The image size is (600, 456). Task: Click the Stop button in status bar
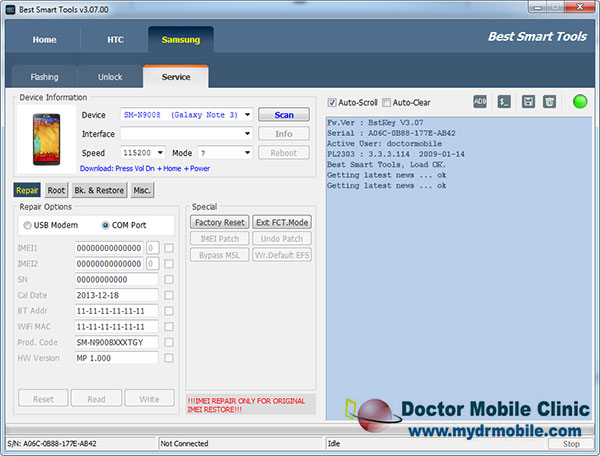point(571,444)
